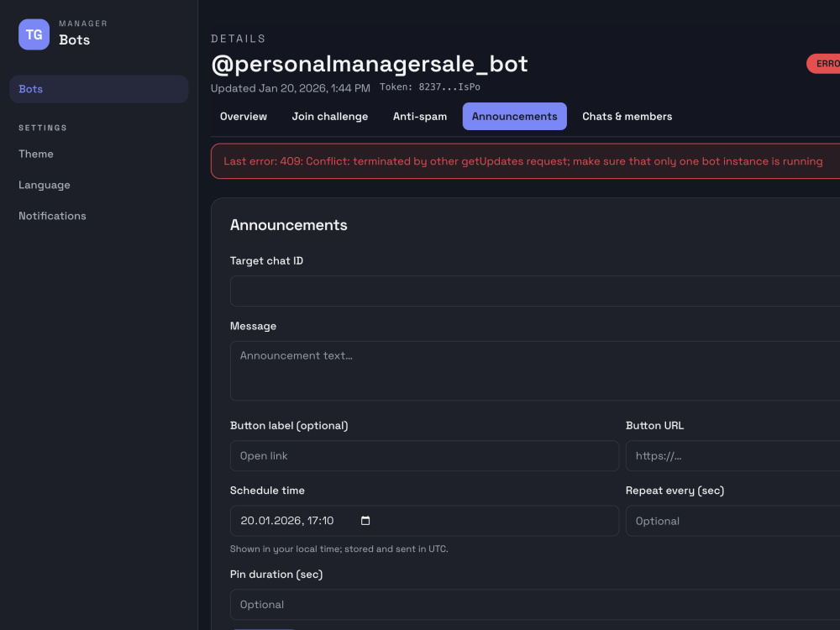840x630 pixels.
Task: Click the TG logo icon
Action: (x=34, y=34)
